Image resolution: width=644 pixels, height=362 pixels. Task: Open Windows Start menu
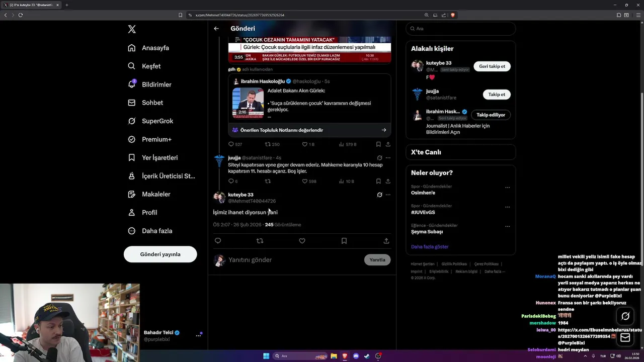point(266,356)
